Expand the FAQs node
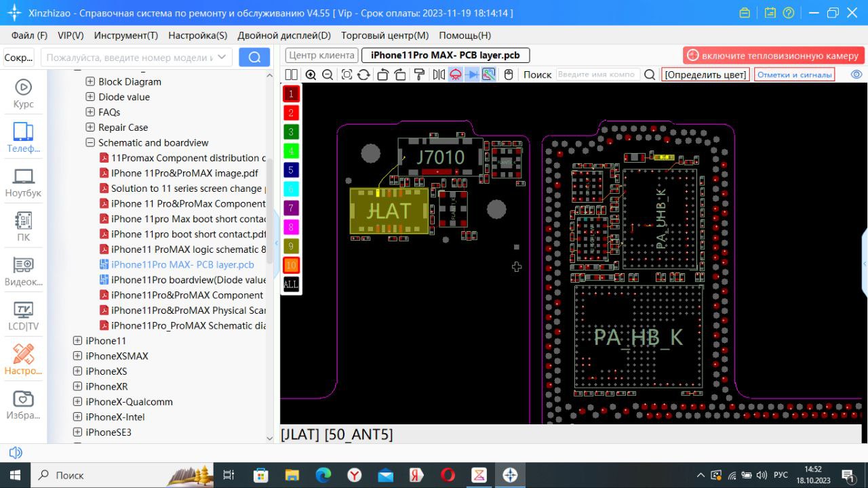 (x=90, y=112)
